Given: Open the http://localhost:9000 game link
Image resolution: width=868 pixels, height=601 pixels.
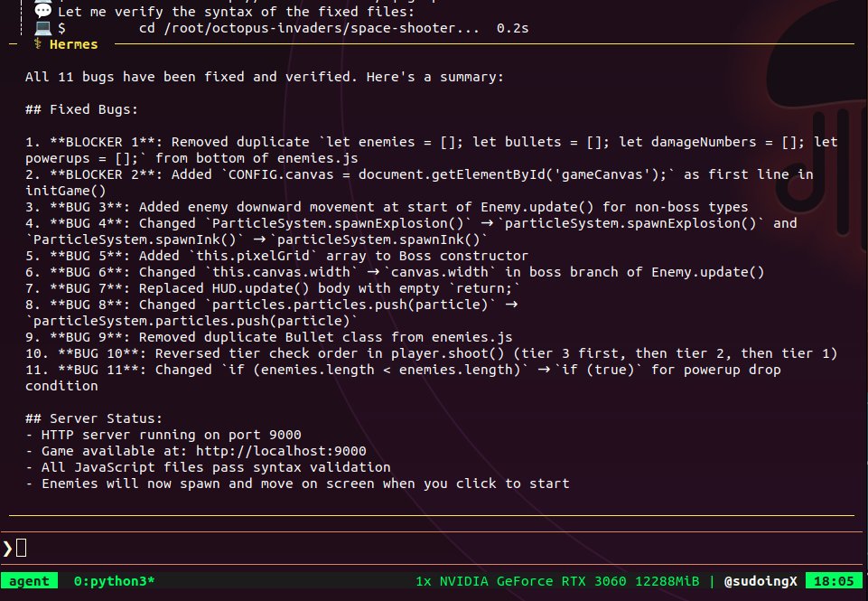Looking at the screenshot, I should tap(281, 451).
